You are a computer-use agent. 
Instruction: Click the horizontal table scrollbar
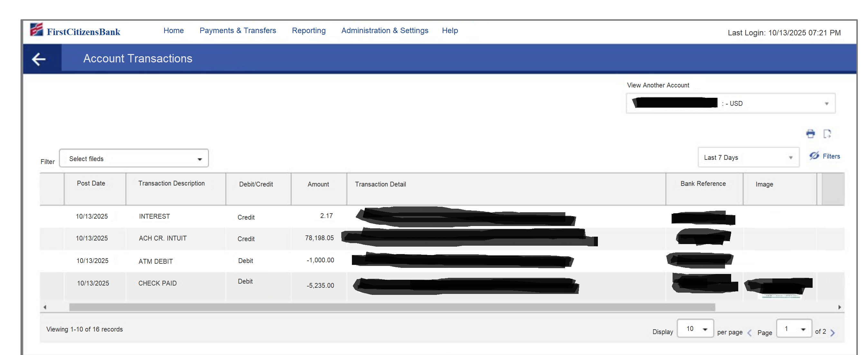point(392,307)
